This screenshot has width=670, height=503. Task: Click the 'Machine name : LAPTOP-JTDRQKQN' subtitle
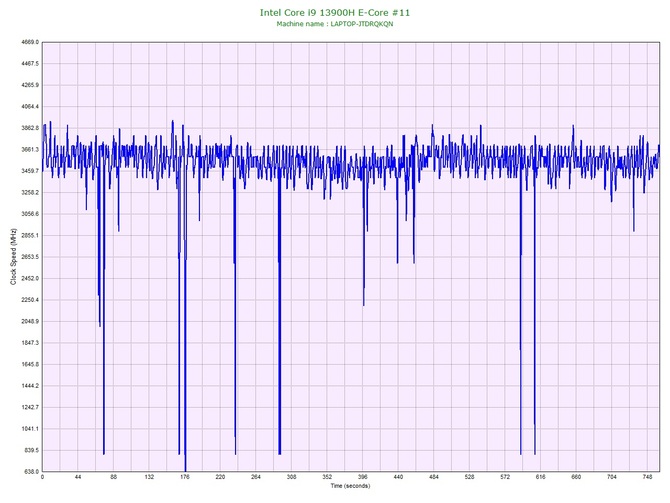[x=335, y=24]
